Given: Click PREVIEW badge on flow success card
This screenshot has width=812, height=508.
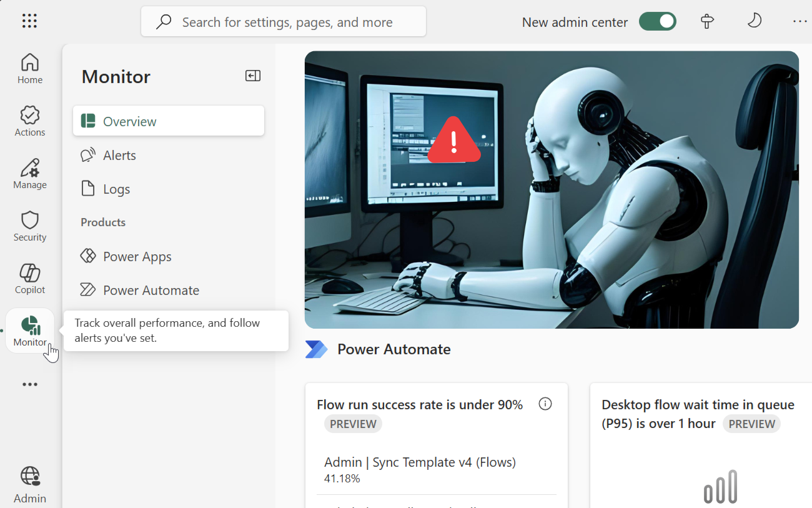Looking at the screenshot, I should [x=353, y=424].
